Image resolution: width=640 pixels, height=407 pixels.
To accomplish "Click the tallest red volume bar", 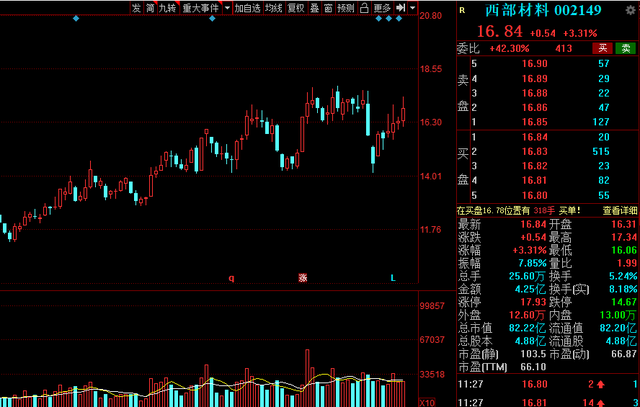I will coord(307,378).
